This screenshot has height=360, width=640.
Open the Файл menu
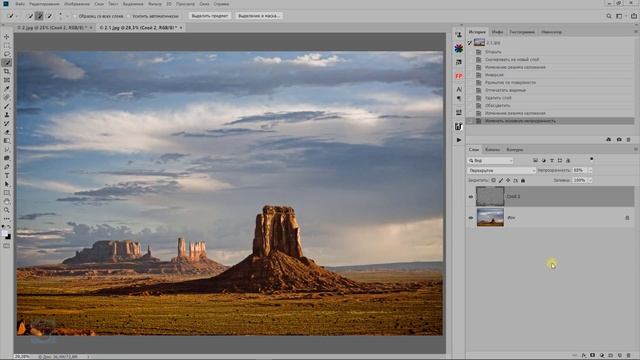[x=20, y=4]
